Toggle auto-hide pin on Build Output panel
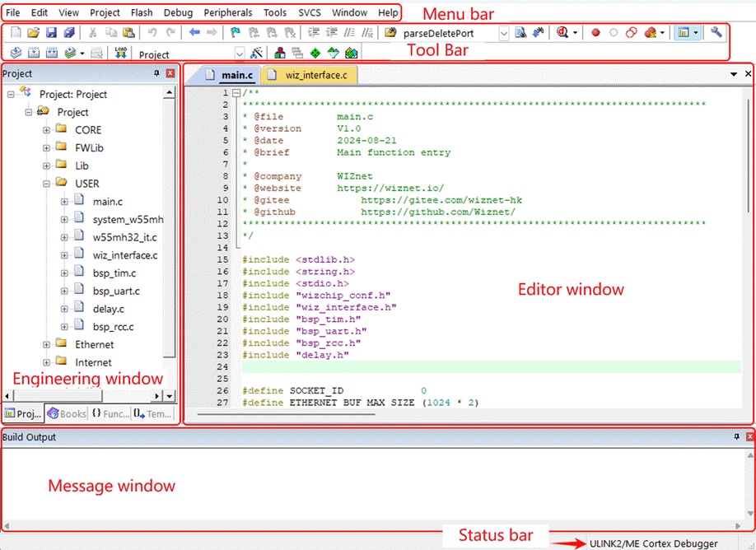Image resolution: width=756 pixels, height=550 pixels. 736,436
